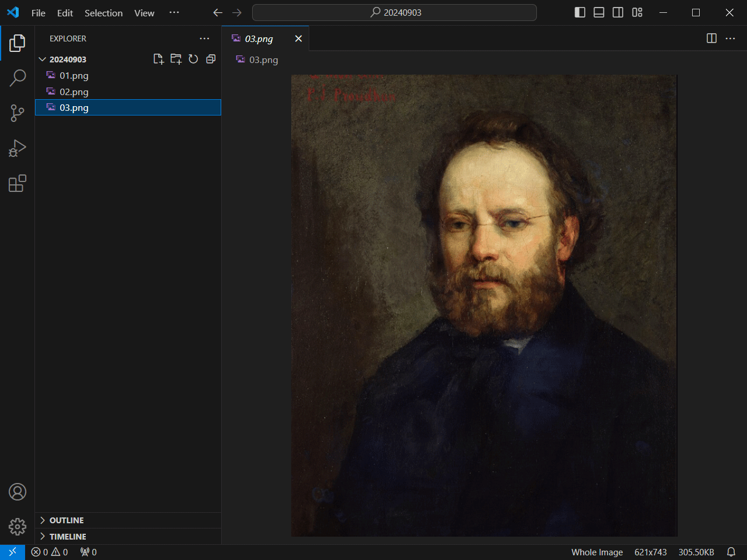Open the View menu

(144, 13)
